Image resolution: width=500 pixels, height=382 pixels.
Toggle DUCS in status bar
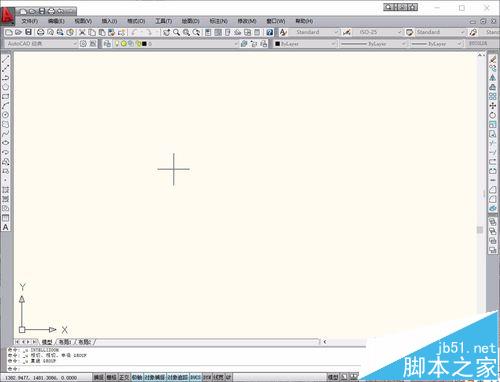click(x=195, y=377)
